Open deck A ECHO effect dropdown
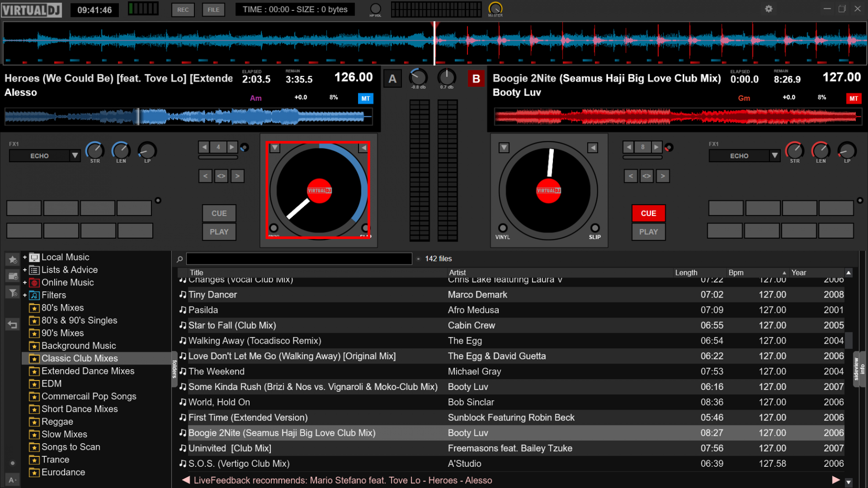Viewport: 868px width, 488px height. 75,155
